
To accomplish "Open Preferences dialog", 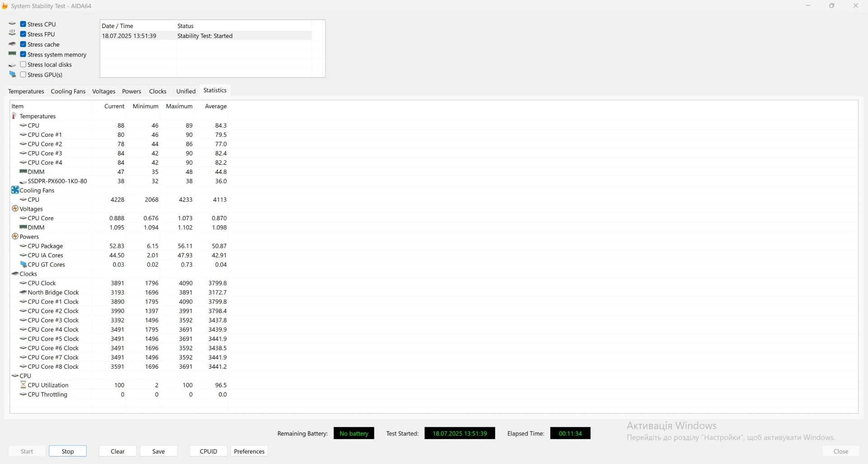I will [x=249, y=451].
